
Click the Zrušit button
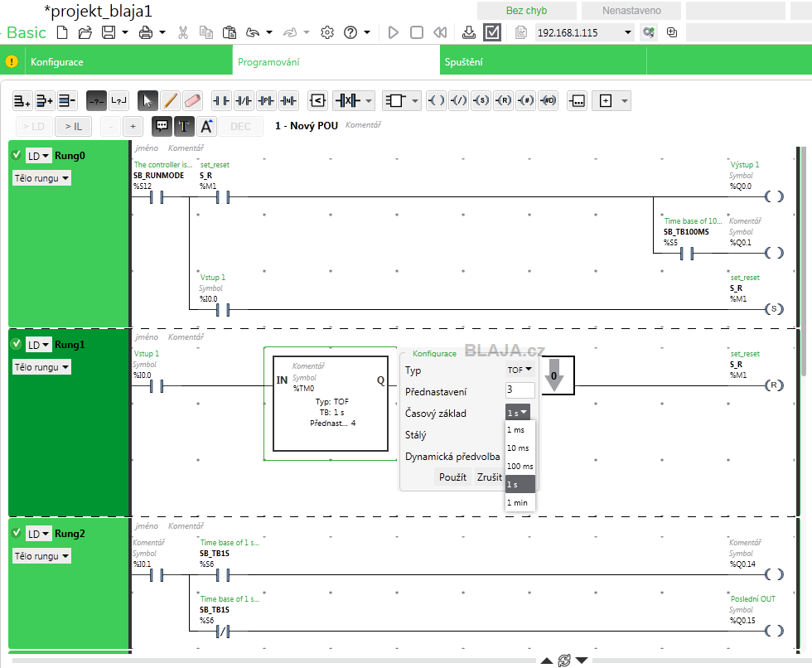pyautogui.click(x=489, y=477)
